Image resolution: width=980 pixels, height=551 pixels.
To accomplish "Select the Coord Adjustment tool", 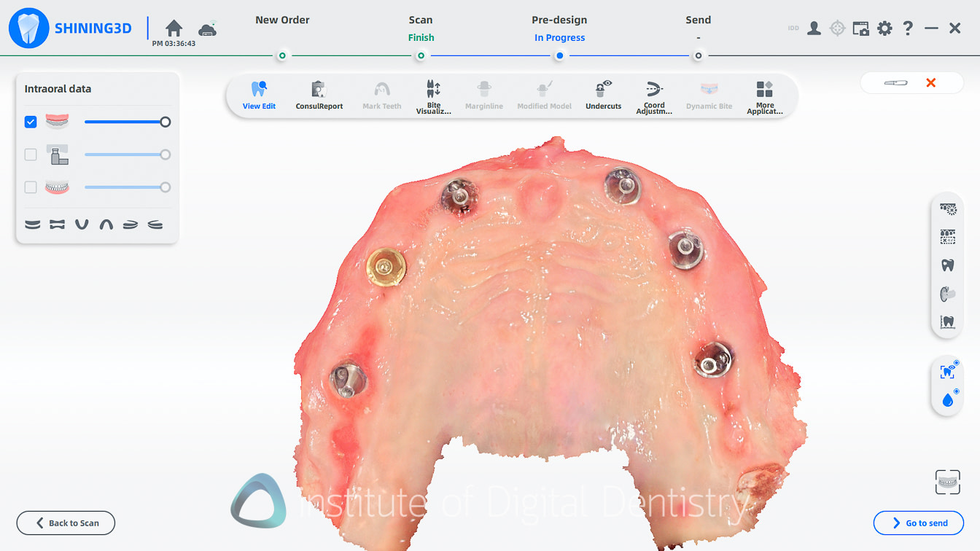I will coord(654,95).
